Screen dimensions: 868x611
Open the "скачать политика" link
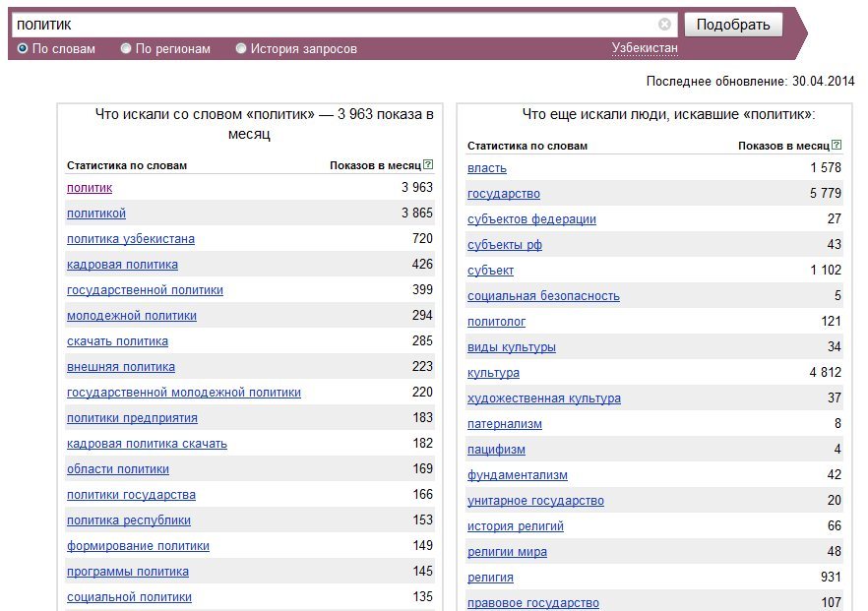(117, 340)
